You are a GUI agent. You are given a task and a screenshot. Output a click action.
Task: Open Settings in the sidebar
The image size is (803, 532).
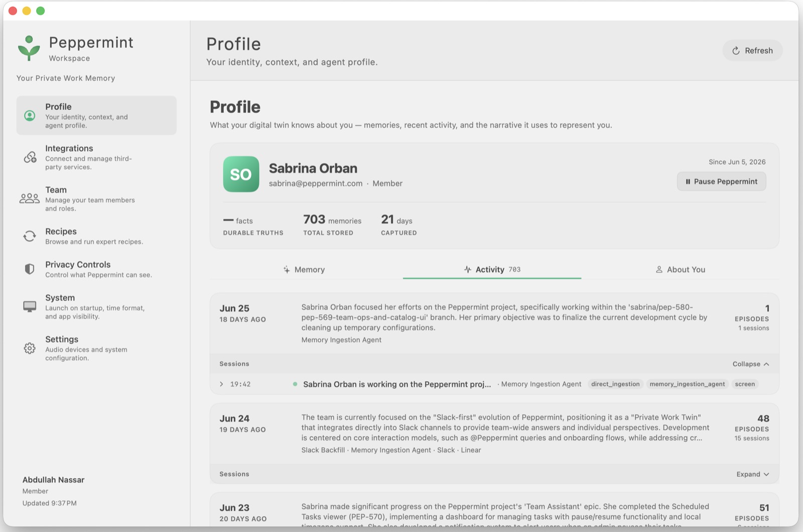point(96,348)
